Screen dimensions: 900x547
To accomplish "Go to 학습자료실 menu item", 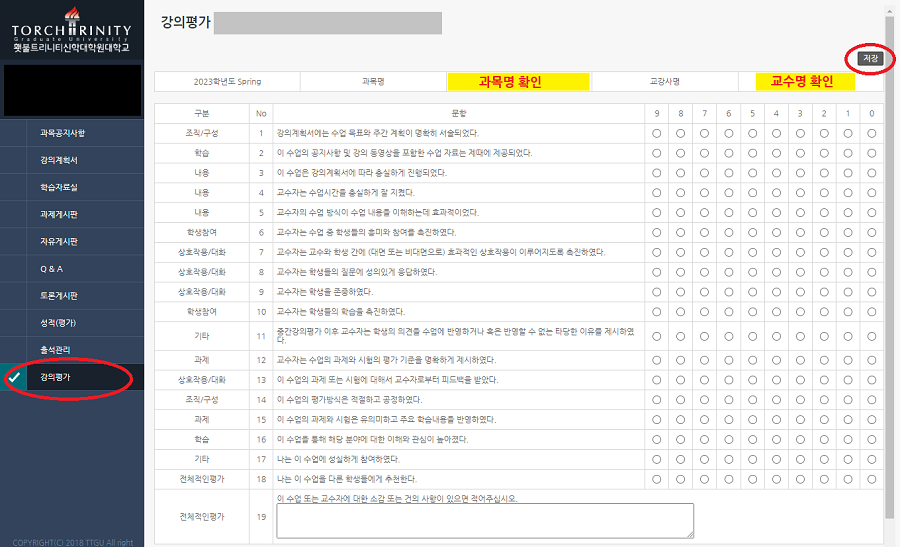I will (59, 187).
